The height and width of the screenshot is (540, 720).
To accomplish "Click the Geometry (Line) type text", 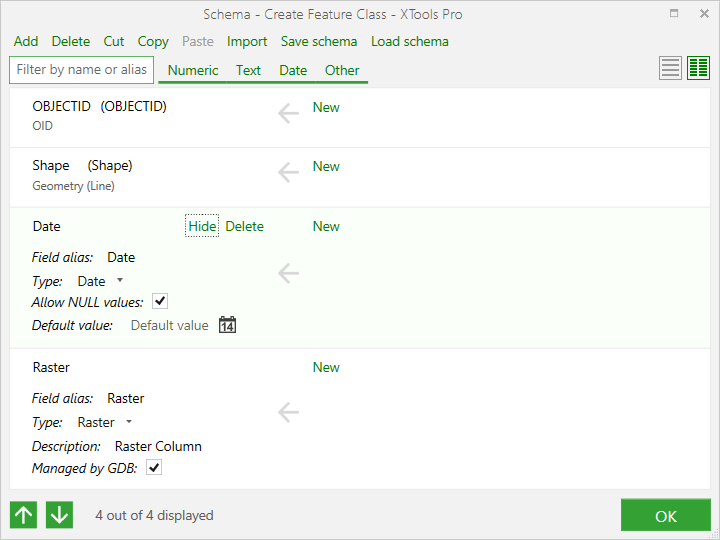I will point(73,186).
